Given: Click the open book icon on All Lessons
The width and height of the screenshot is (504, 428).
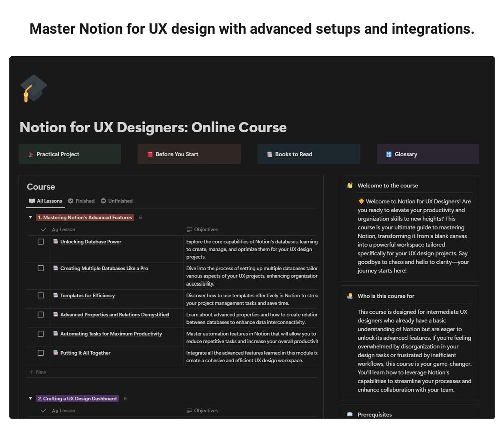Looking at the screenshot, I should pos(32,201).
